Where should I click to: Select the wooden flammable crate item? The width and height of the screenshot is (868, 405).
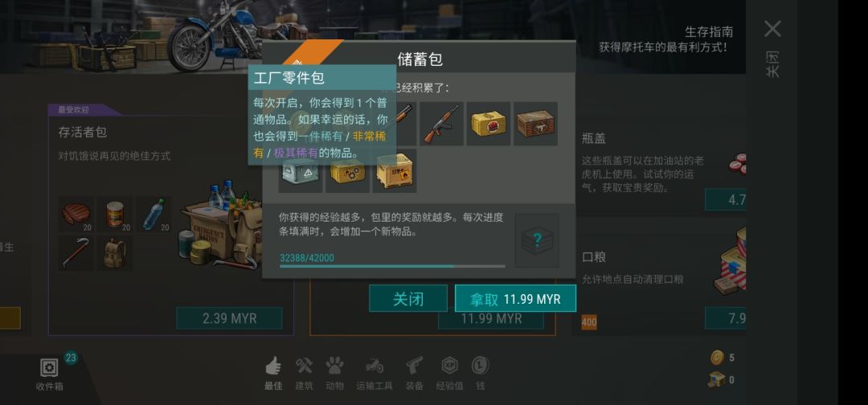pyautogui.click(x=394, y=170)
